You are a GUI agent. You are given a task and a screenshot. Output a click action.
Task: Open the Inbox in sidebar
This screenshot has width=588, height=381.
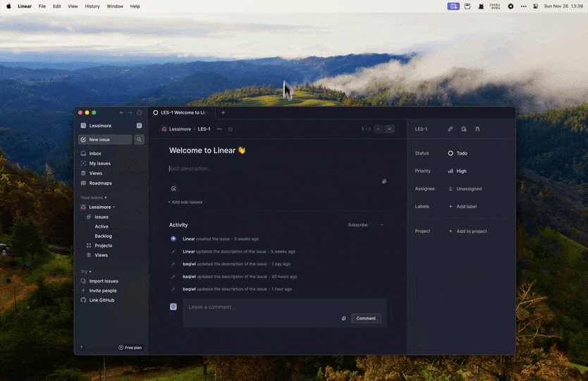95,154
